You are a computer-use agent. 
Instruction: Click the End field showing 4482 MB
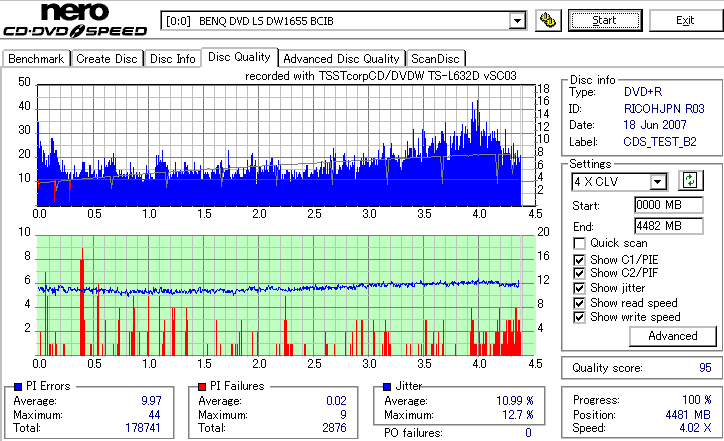pos(669,226)
